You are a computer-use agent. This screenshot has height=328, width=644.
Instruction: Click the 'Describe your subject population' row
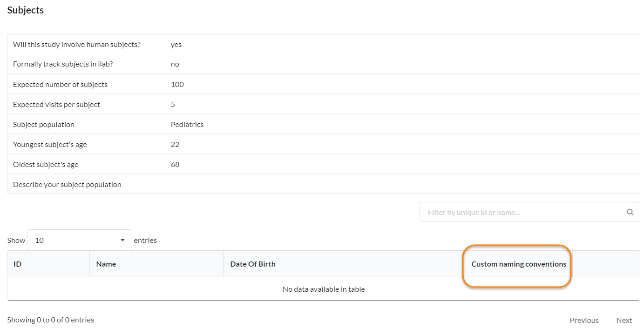(x=67, y=184)
